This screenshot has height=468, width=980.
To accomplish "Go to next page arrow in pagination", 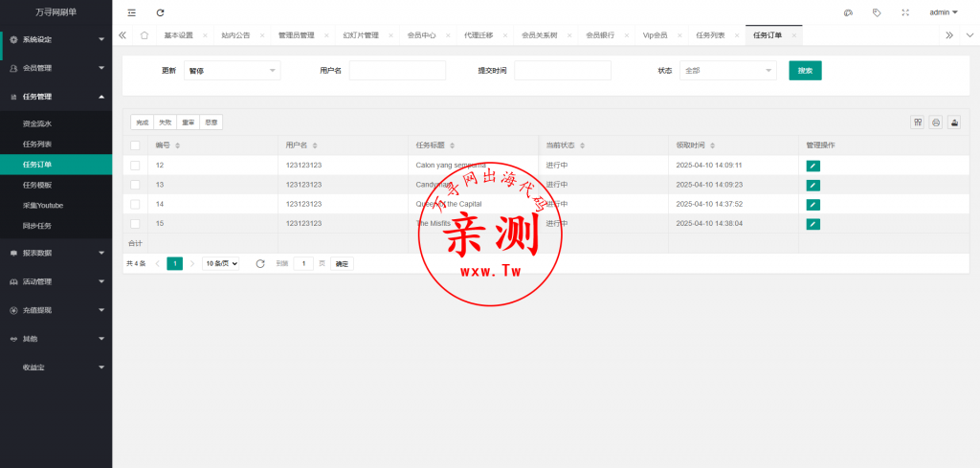I will [x=192, y=264].
